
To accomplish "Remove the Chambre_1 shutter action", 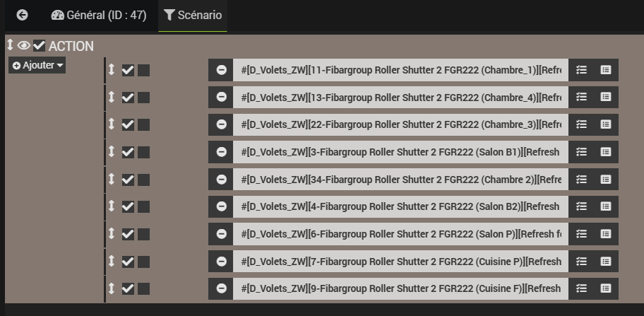I will click(221, 70).
